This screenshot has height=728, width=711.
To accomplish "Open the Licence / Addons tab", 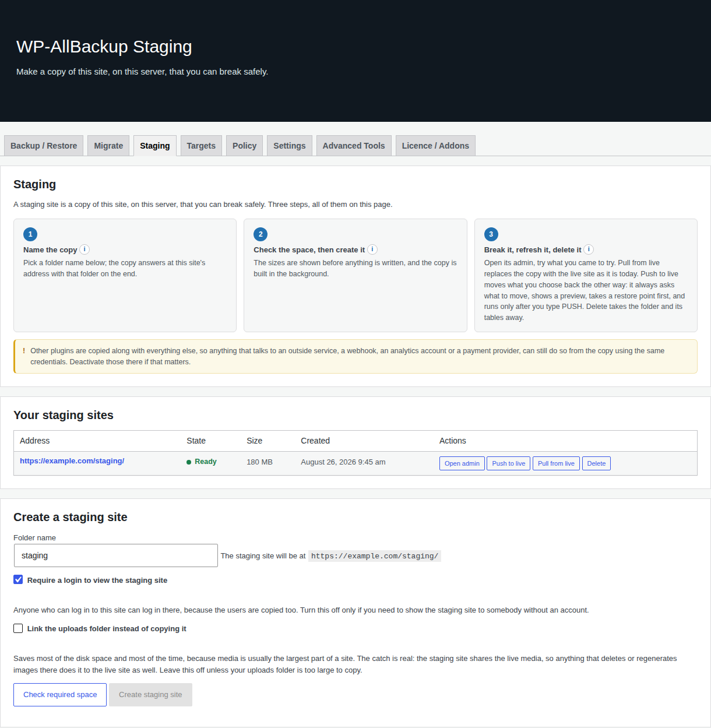I will point(435,146).
